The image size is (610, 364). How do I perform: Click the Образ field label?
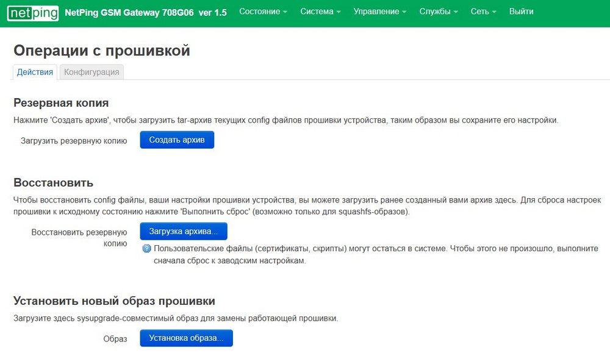tap(115, 338)
